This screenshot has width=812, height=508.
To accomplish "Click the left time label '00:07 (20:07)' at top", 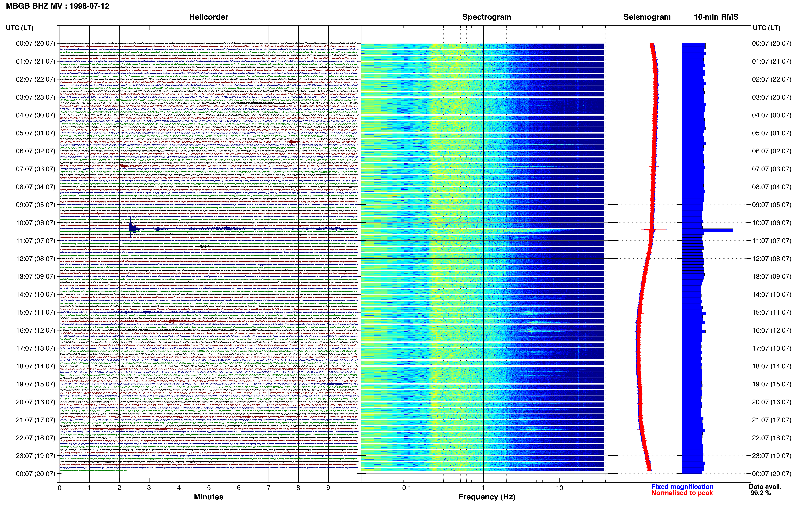I will tap(36, 43).
